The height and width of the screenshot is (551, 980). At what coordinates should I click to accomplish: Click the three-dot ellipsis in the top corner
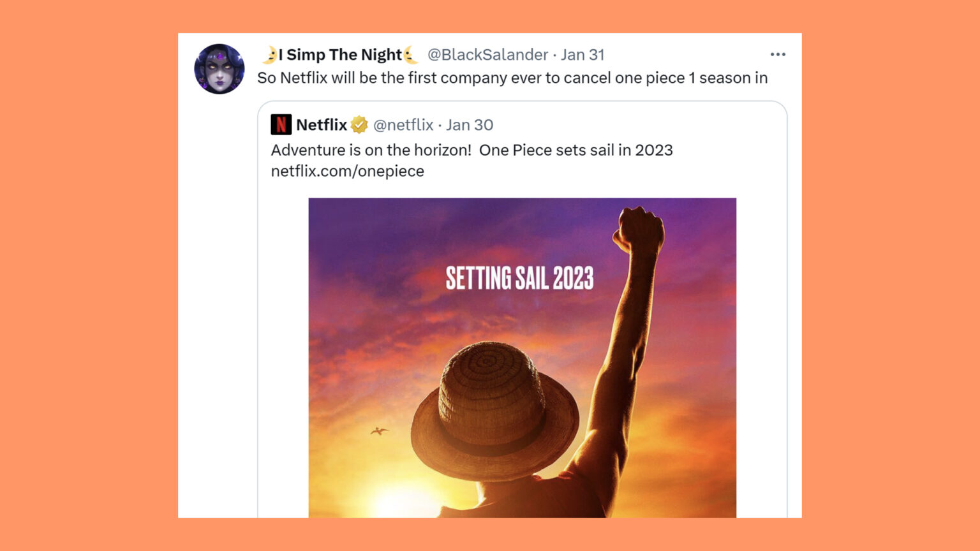click(777, 54)
